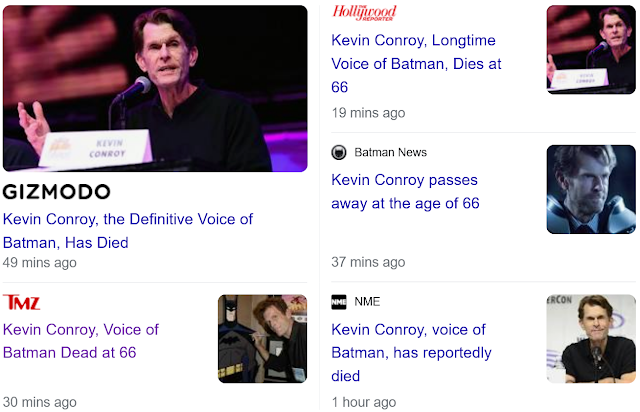Open the 'Longtime Voice of Batman' headline
The image size is (640, 412).
[416, 64]
